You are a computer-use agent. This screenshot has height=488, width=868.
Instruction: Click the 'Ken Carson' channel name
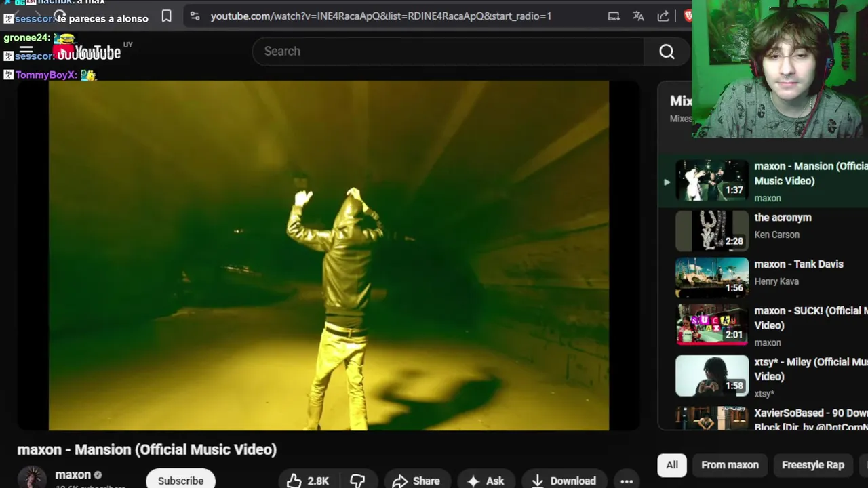(776, 235)
